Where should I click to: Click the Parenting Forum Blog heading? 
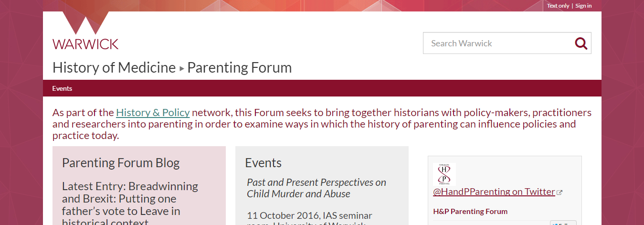coord(121,163)
